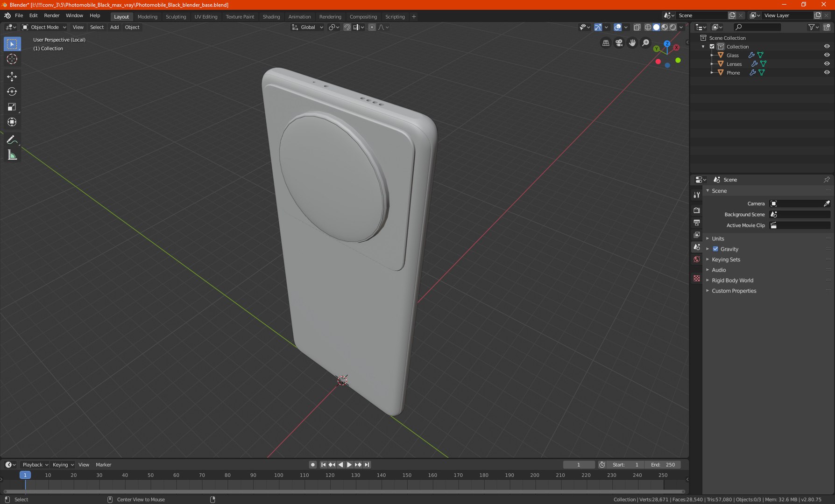Click the Marker menu in timeline
This screenshot has height=504, width=835.
[104, 465]
